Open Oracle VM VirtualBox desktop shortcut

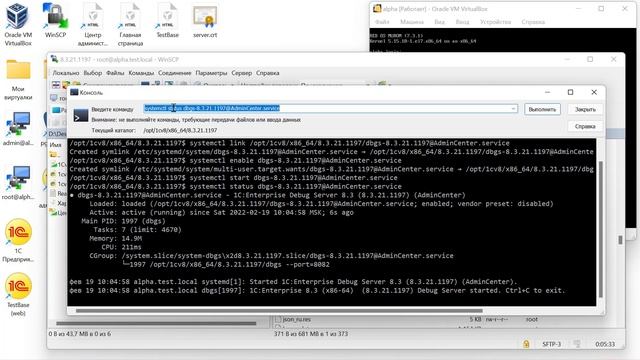[x=18, y=24]
